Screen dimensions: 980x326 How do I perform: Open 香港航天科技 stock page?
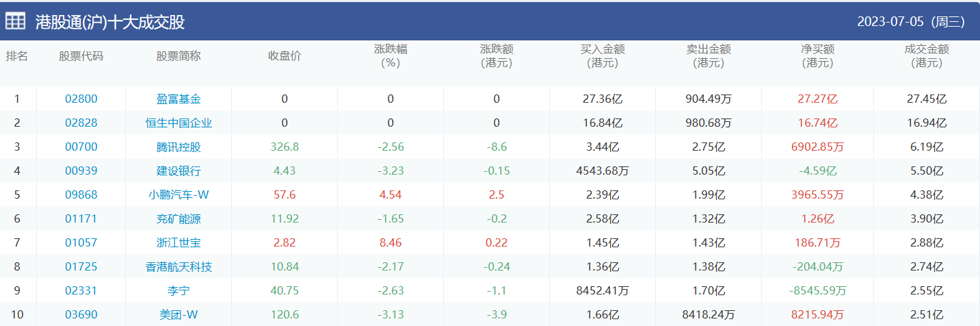coord(178,266)
